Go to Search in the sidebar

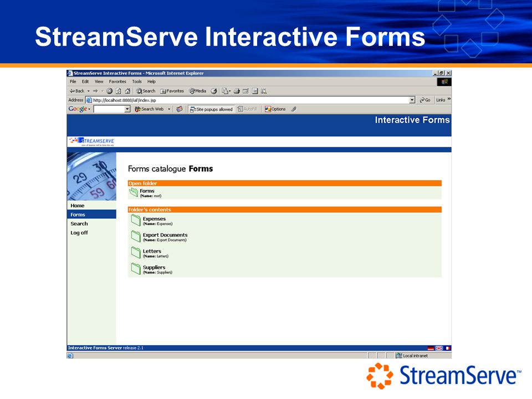pyautogui.click(x=79, y=223)
